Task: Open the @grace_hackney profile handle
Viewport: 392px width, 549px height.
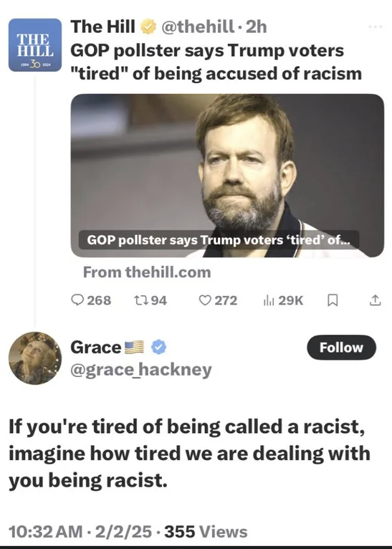Action: (x=141, y=370)
